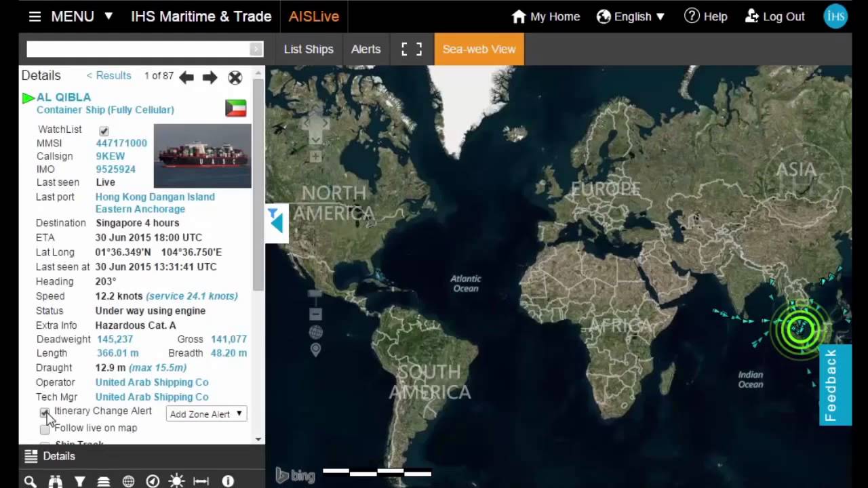Click the highlighted ship target rings
The width and height of the screenshot is (868, 488).
pos(801,329)
